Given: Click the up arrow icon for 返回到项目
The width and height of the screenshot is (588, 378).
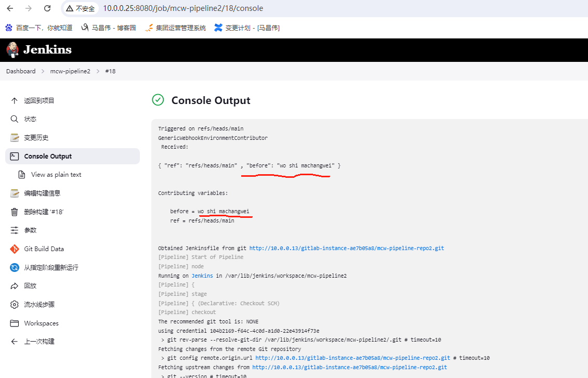Looking at the screenshot, I should [x=14, y=100].
